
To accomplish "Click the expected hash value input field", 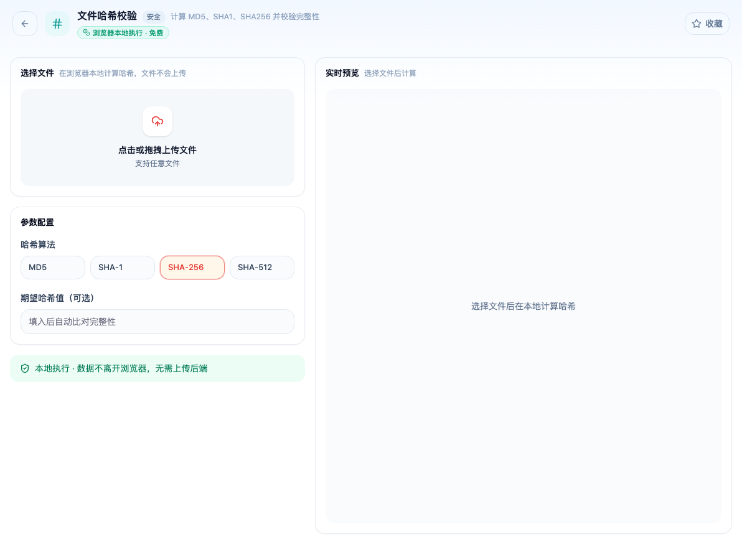I will tap(157, 322).
